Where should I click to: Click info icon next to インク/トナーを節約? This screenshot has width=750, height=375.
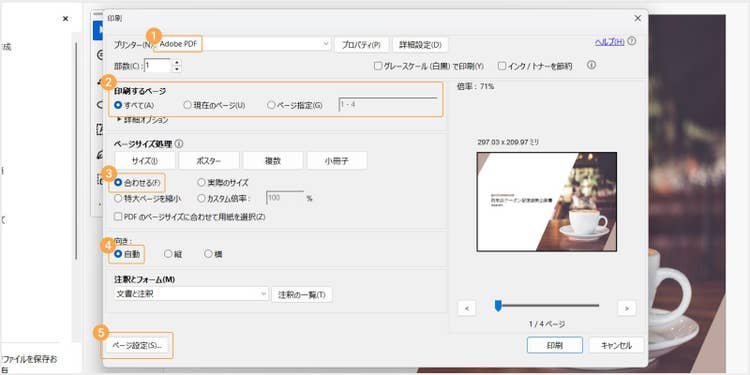coord(591,66)
